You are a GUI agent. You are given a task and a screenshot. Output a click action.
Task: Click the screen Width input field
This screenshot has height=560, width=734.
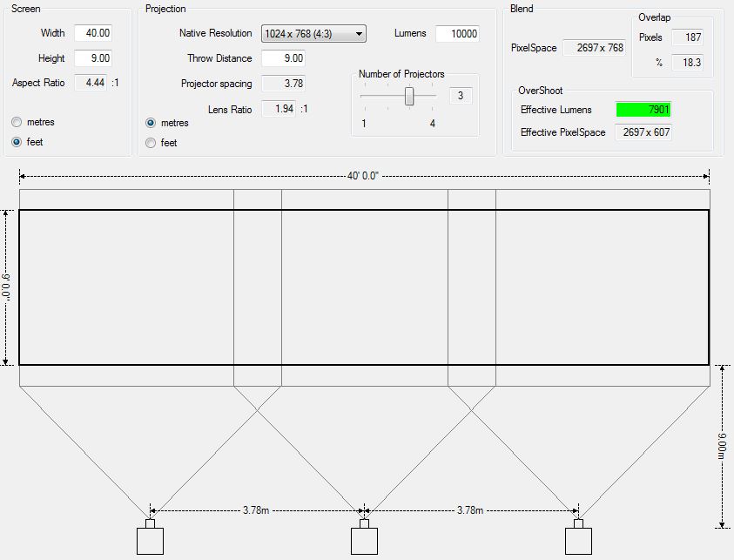(93, 33)
